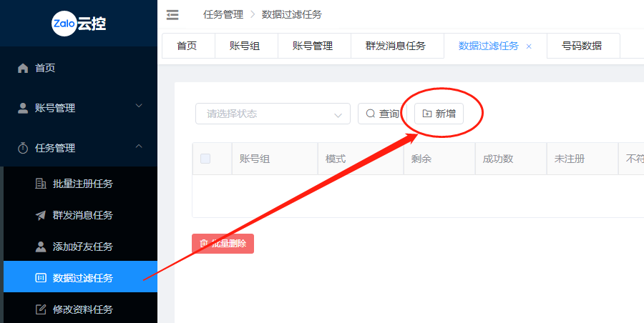Click the 添加好友任务 person icon
Screen dimensions: 644x323
tap(41, 247)
